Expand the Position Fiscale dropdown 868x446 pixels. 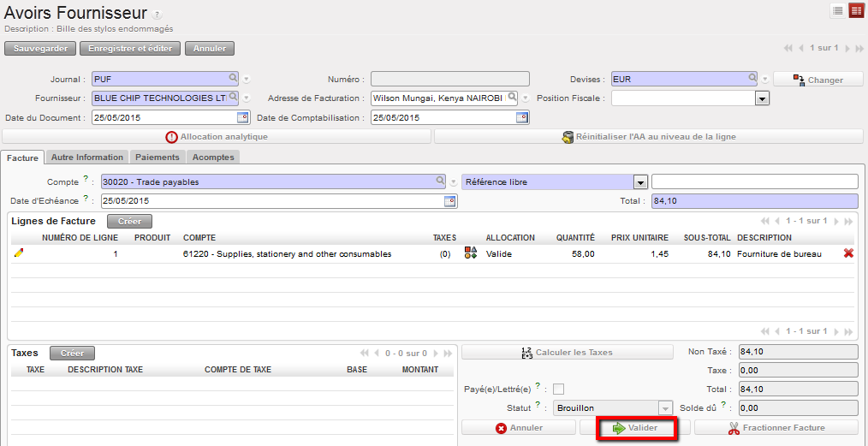pos(762,98)
